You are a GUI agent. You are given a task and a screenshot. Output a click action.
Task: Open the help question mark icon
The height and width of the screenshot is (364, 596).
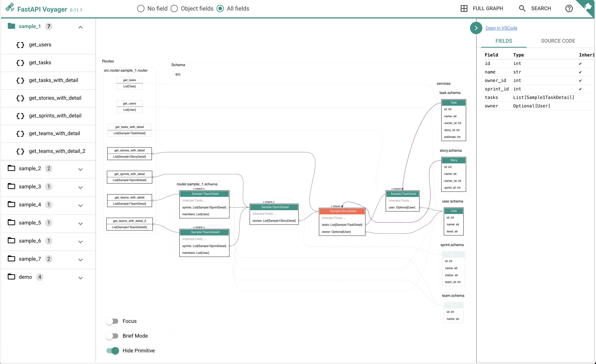569,8
